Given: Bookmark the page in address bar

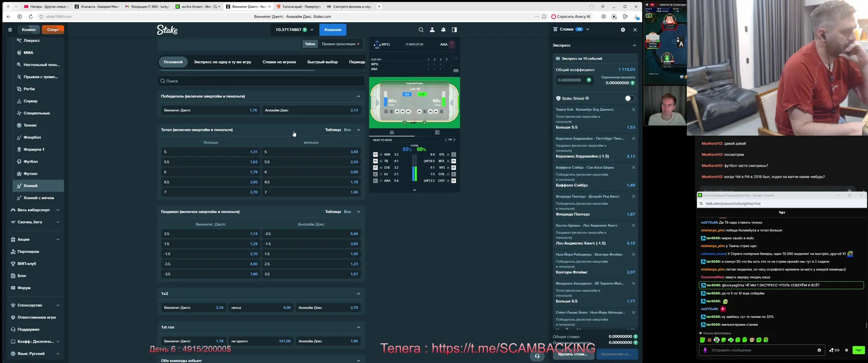Looking at the screenshot, I should 544,17.
